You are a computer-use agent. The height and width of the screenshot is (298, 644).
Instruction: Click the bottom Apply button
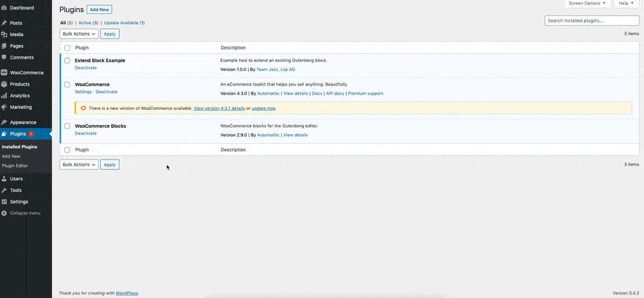110,164
